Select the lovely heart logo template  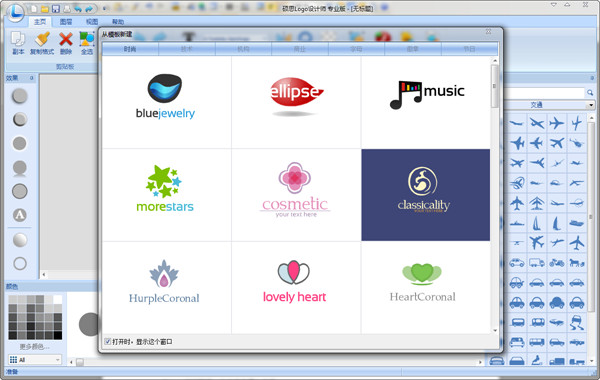click(296, 287)
